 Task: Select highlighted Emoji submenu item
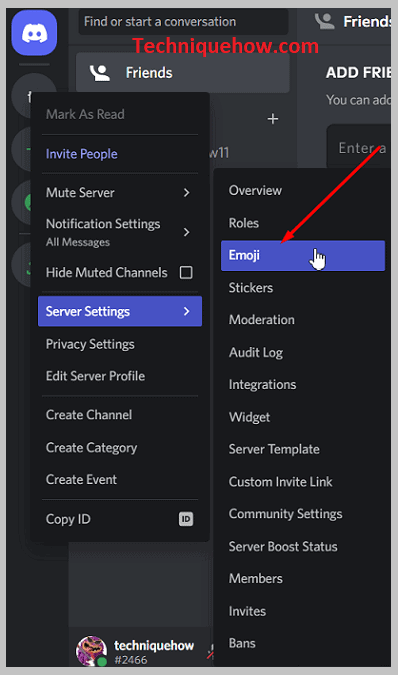coord(302,255)
